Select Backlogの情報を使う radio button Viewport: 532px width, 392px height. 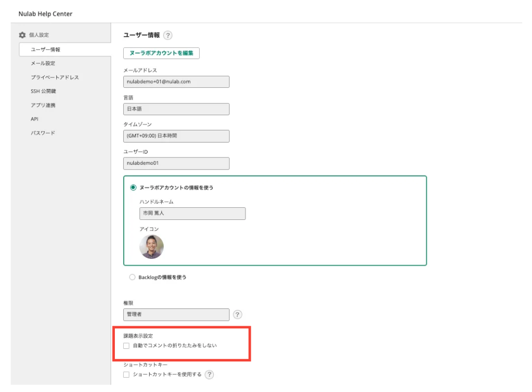[132, 277]
